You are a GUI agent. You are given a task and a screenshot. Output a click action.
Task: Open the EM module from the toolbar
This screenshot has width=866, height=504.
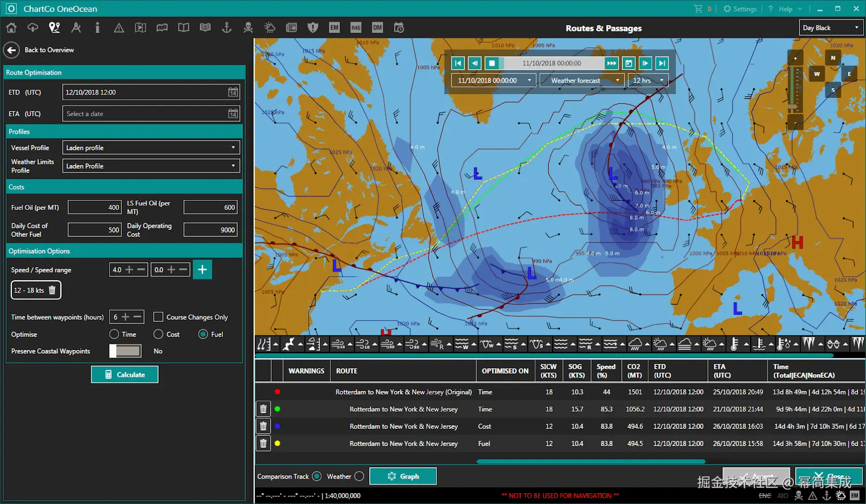(x=334, y=27)
